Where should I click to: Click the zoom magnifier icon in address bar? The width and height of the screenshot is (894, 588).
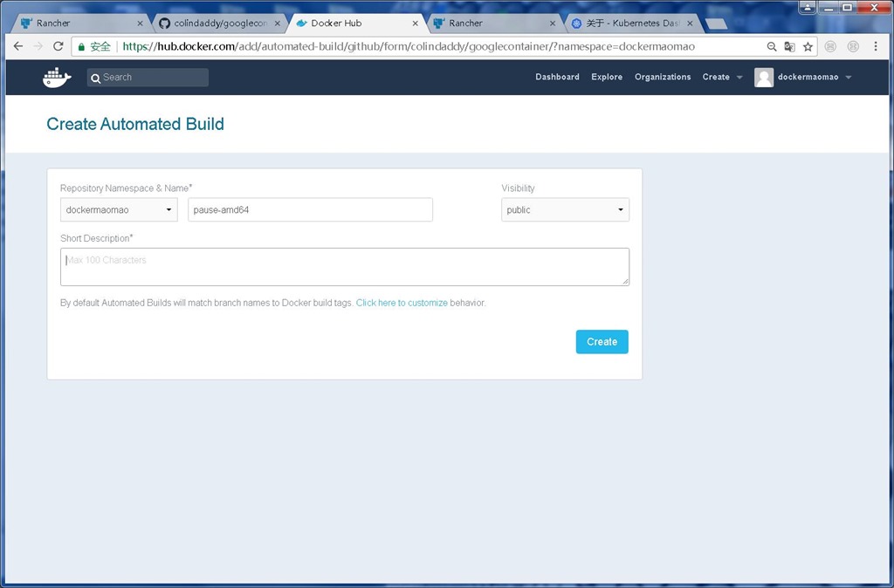point(772,47)
